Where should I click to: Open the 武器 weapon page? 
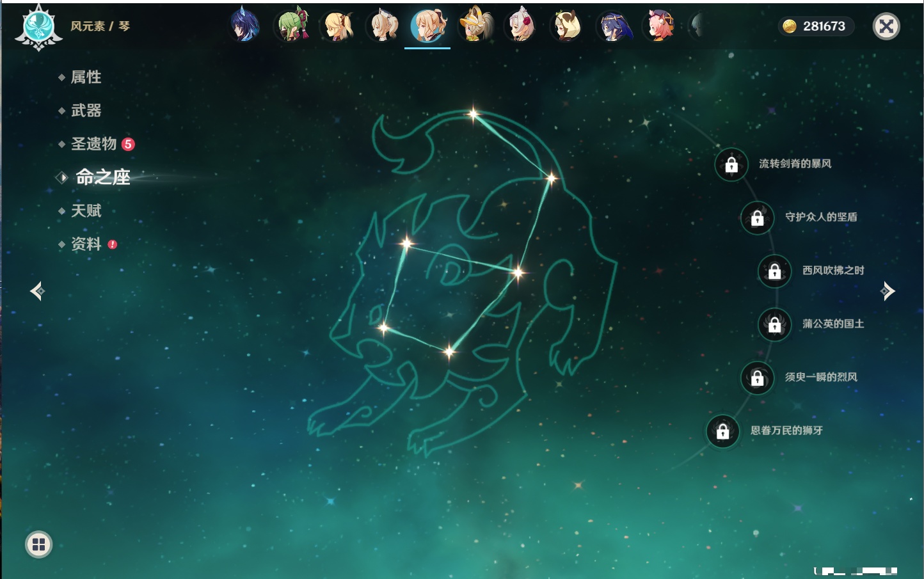(86, 111)
